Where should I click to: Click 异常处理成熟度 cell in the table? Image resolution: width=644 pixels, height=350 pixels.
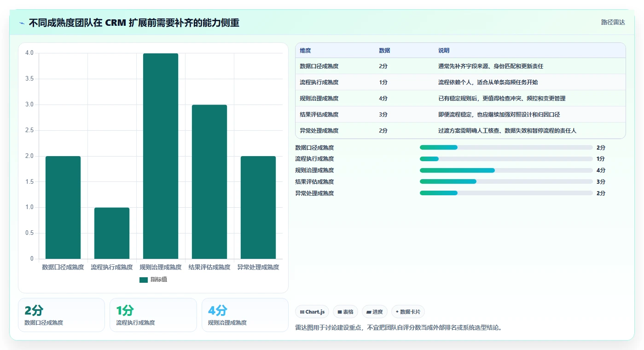(x=319, y=131)
